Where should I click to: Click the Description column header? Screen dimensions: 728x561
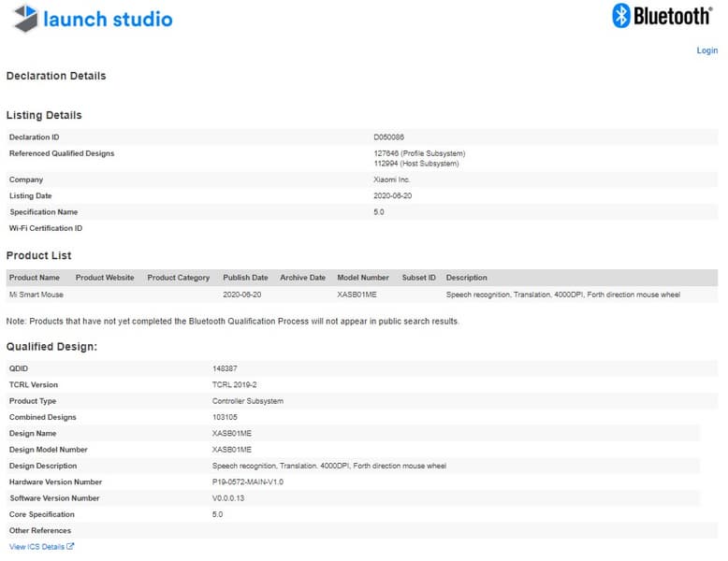pos(467,278)
